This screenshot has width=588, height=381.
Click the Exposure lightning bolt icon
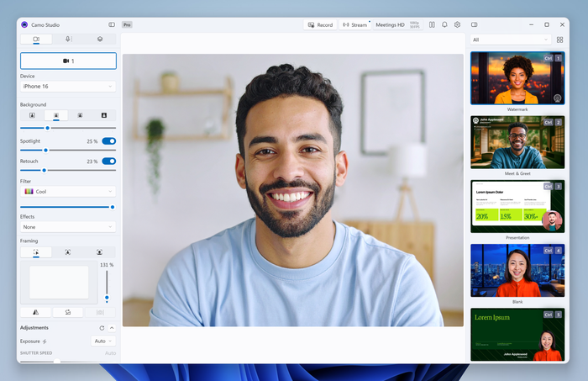pos(45,341)
